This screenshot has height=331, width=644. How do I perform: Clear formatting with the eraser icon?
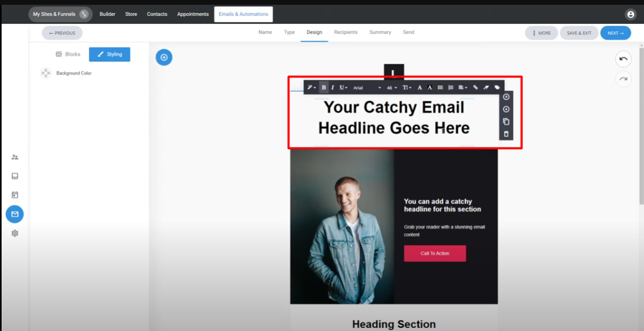pyautogui.click(x=486, y=88)
